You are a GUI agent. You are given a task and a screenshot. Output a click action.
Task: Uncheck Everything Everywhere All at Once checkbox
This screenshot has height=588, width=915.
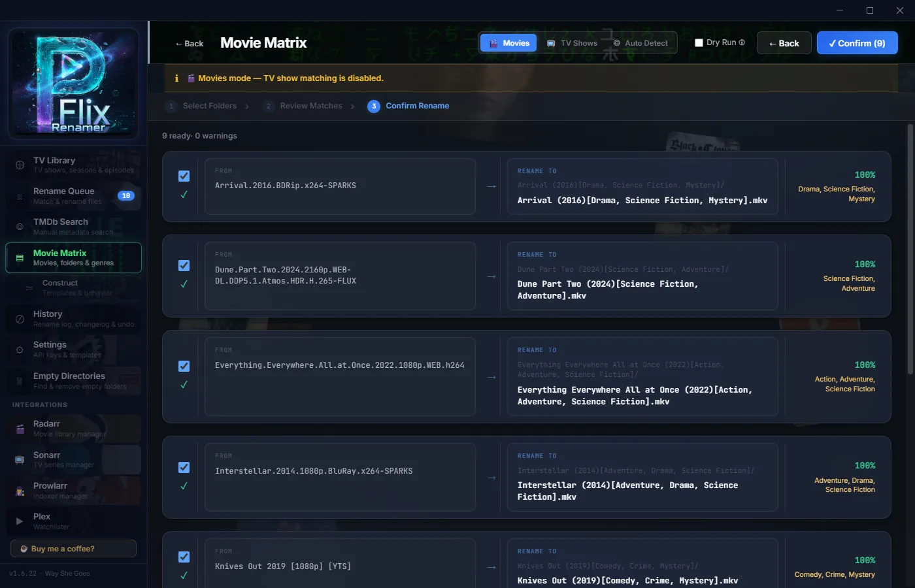pos(184,366)
